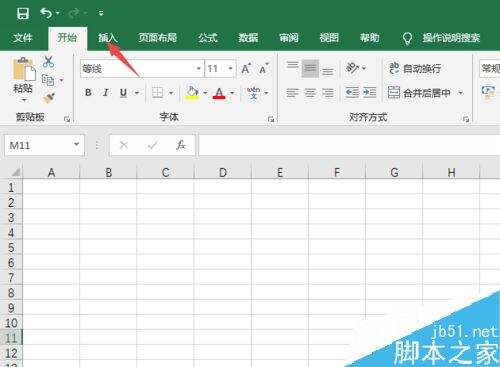Click the Cut scissors icon
Viewport: 500px width, 367px height.
click(x=48, y=62)
